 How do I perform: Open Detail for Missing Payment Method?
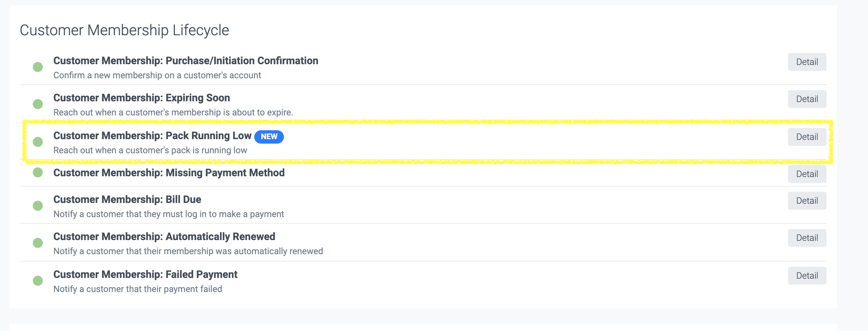pyautogui.click(x=807, y=174)
